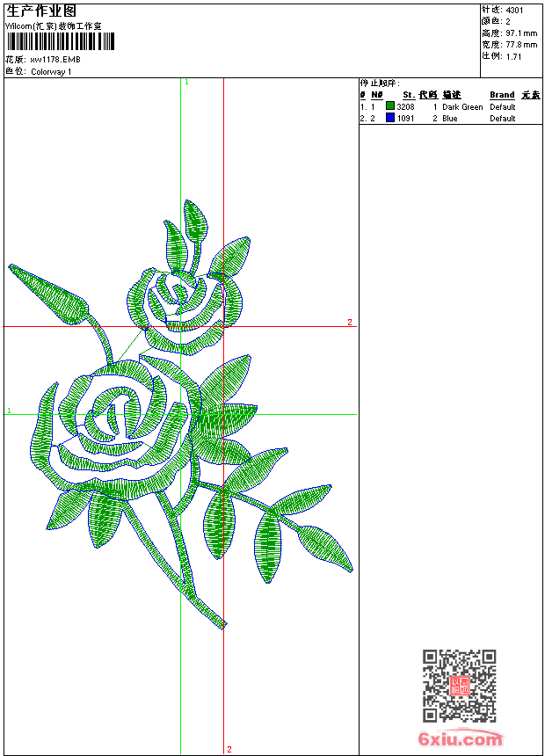Select stitch count 3208 in row 1
Viewport: 545px width, 756px height.
[405, 107]
